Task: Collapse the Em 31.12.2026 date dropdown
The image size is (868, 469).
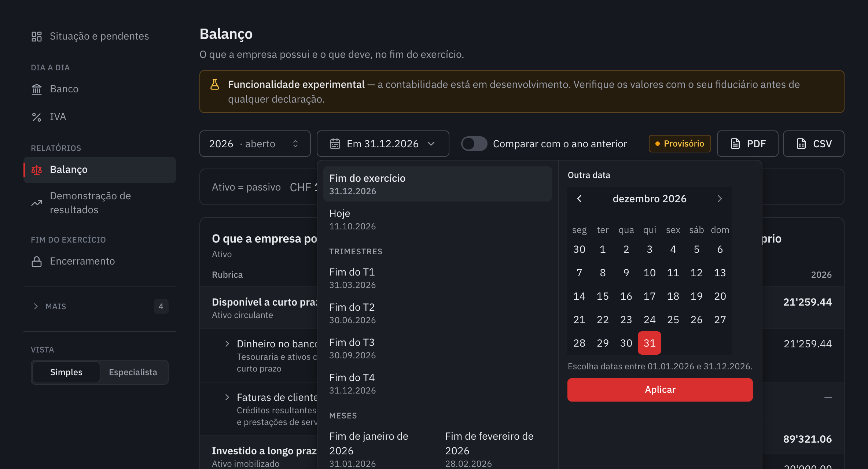Action: click(383, 144)
